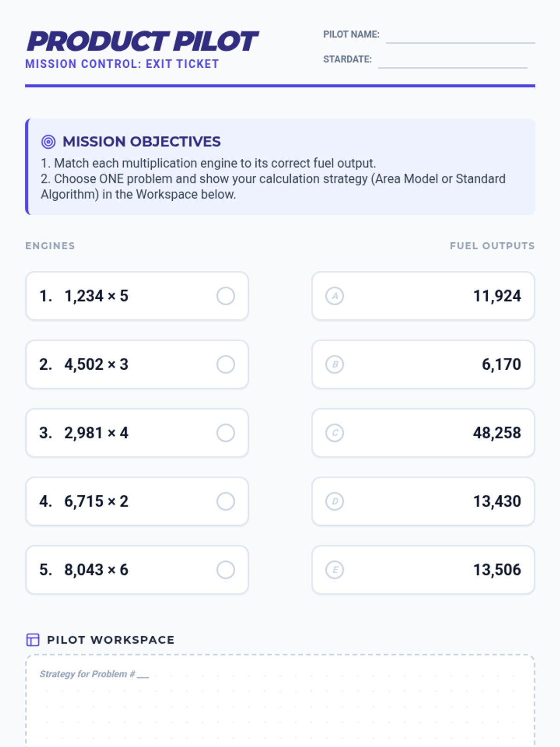Click the Product Pilot title logo
Image resolution: width=560 pixels, height=747 pixels.
tap(142, 41)
